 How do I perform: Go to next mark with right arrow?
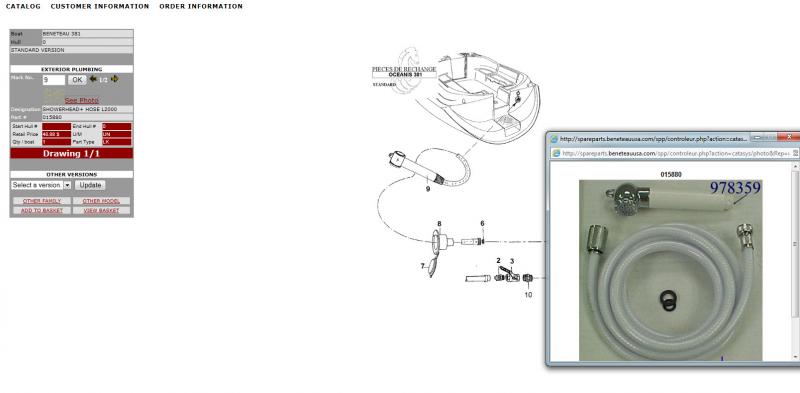click(x=115, y=79)
